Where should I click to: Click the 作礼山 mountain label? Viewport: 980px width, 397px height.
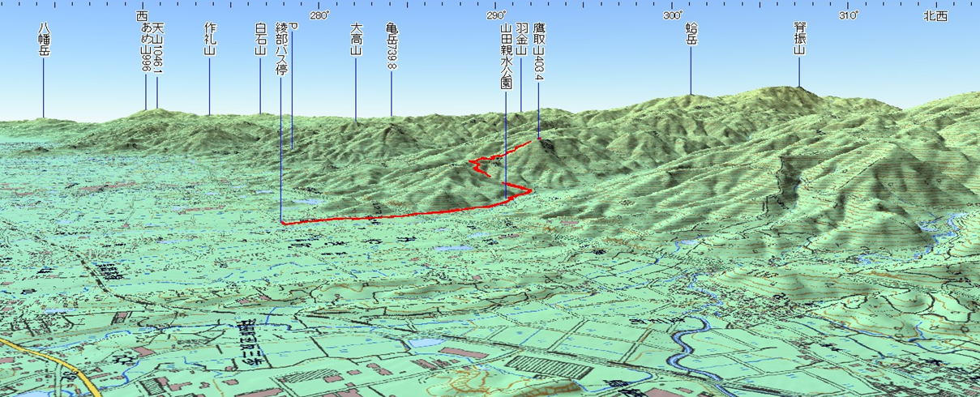point(209,39)
